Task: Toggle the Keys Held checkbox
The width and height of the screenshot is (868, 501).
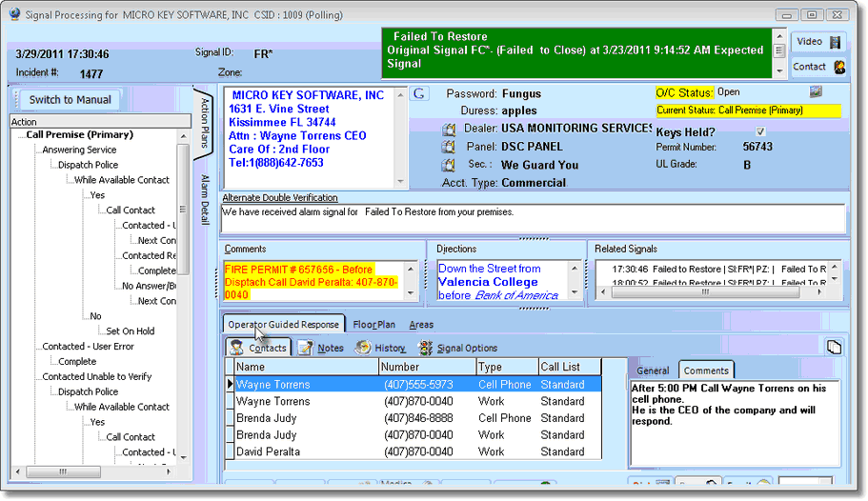Action: [760, 131]
